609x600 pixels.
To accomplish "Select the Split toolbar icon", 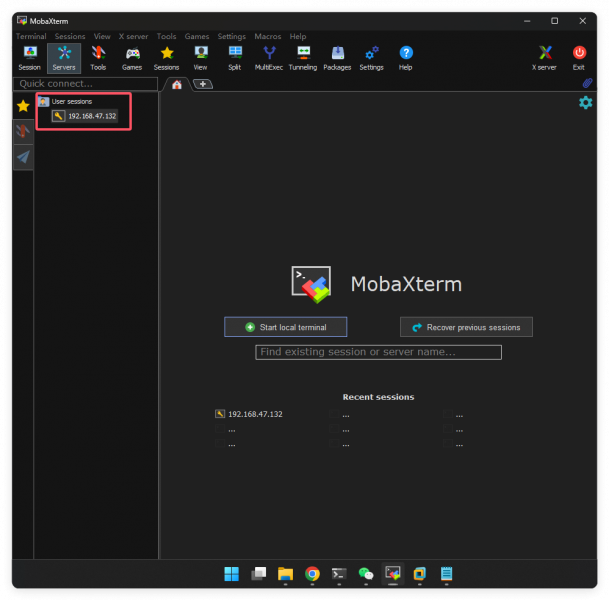I will pos(235,58).
